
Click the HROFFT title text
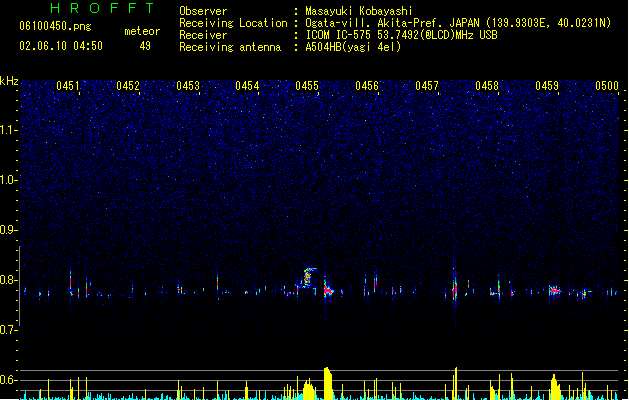(x=102, y=8)
